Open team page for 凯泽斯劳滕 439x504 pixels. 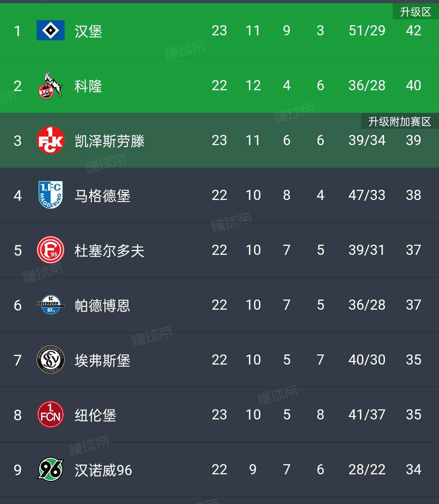click(109, 141)
